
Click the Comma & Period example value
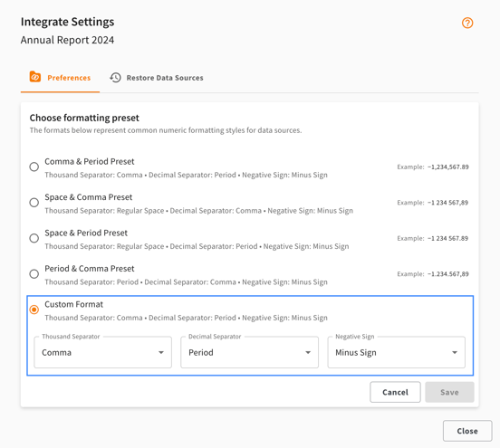click(x=448, y=167)
